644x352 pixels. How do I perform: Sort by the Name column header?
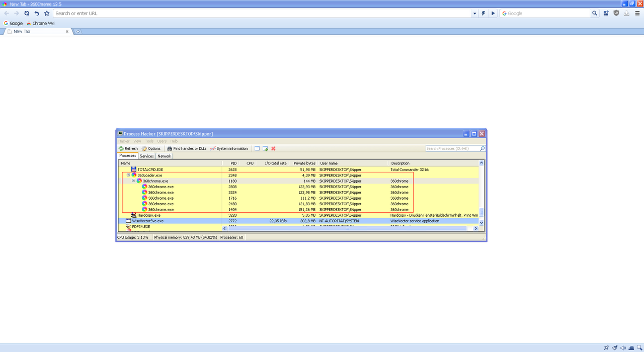pos(171,163)
